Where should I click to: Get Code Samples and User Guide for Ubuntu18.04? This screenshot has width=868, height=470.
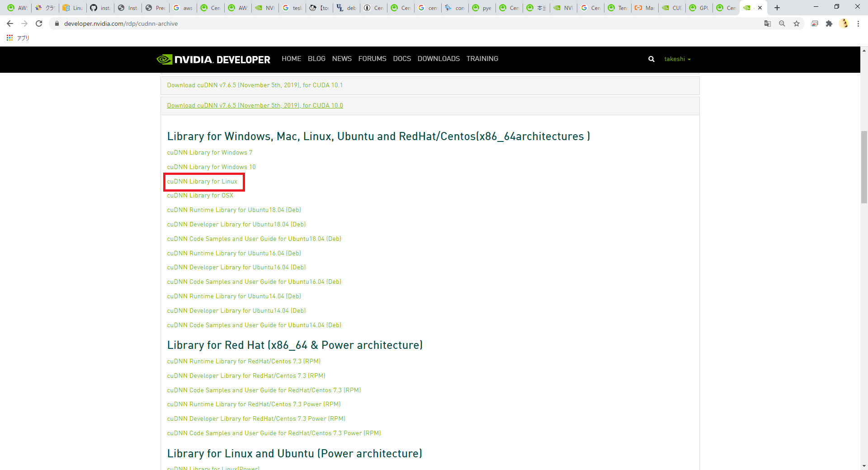254,239
